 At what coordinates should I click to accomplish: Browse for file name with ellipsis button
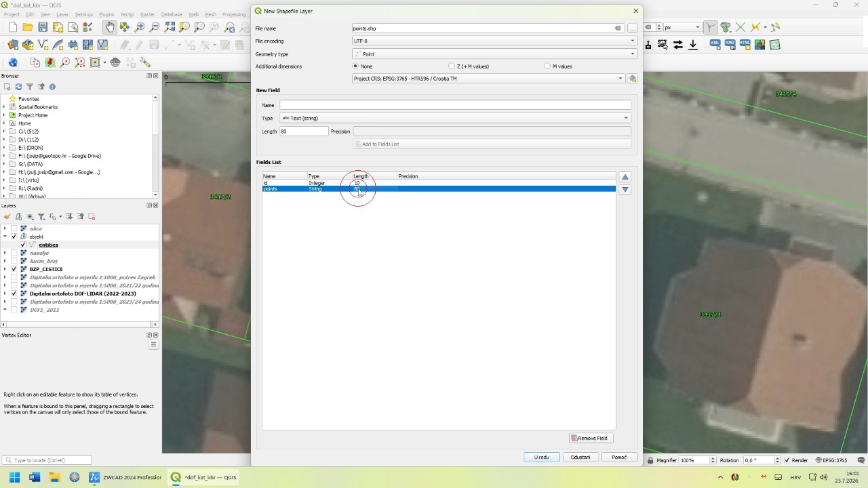(x=633, y=28)
